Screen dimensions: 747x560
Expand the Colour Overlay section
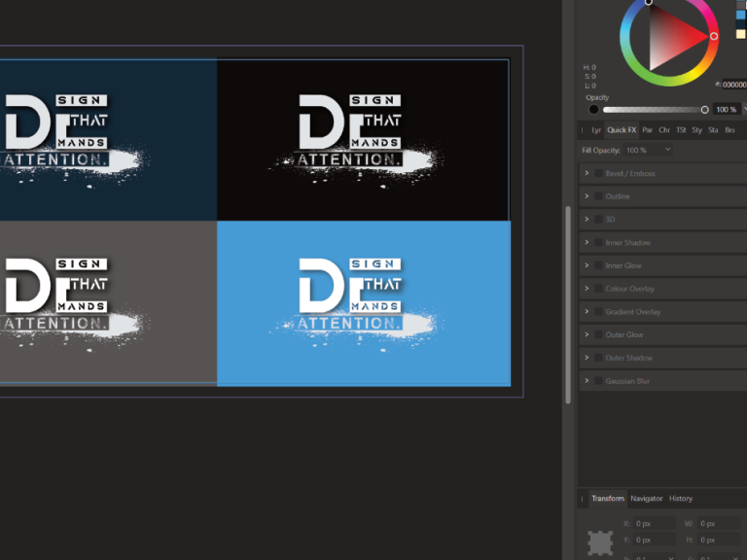point(587,289)
